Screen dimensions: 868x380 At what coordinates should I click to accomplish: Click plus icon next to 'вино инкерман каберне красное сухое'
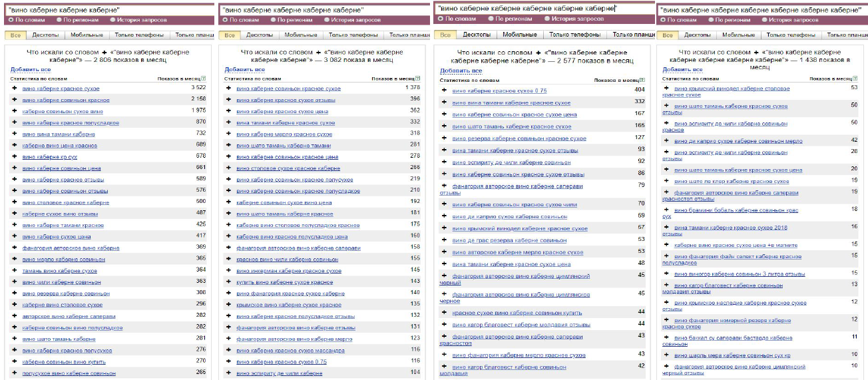[229, 271]
